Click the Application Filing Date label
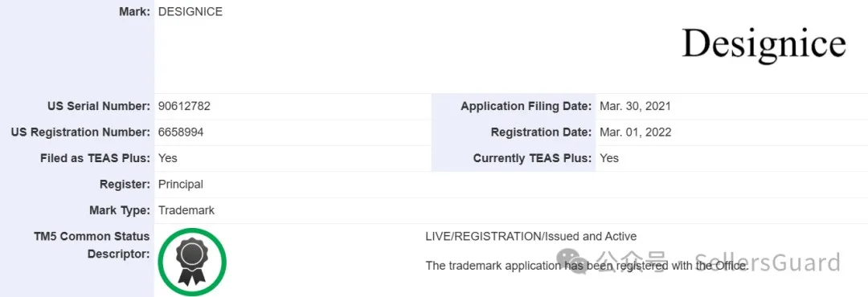Screen dimensions: 868x297 point(526,106)
